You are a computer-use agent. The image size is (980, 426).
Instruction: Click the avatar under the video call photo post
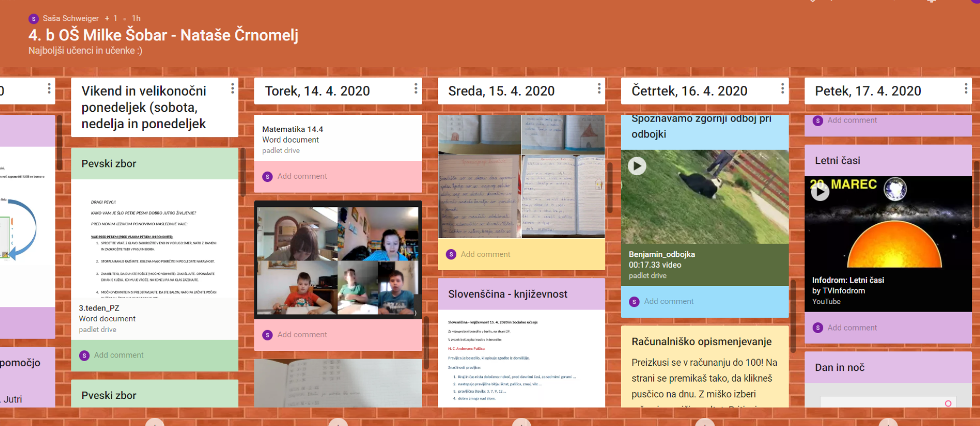(267, 335)
